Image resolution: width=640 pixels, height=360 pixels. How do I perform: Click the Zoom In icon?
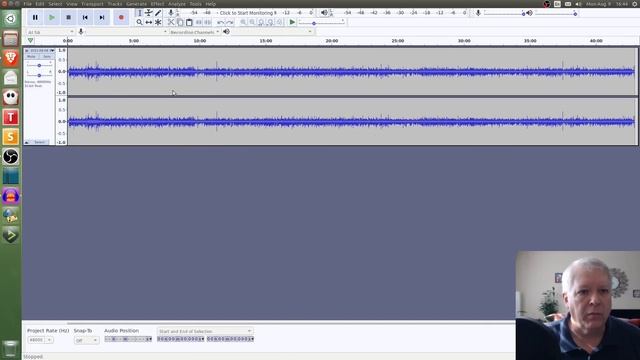click(243, 22)
